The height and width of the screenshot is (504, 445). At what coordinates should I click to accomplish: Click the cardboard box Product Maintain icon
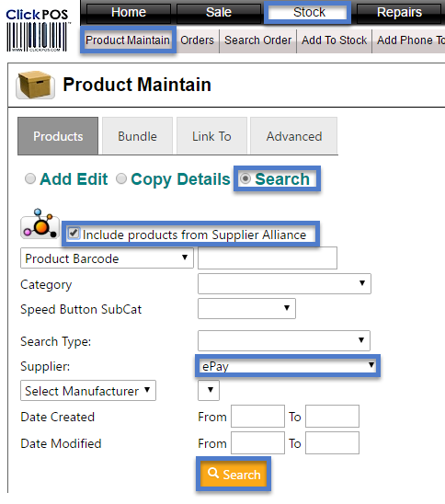(35, 85)
